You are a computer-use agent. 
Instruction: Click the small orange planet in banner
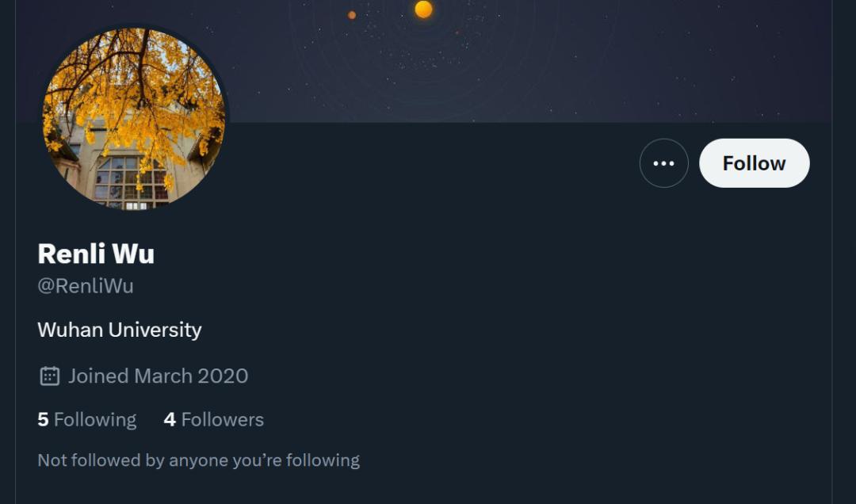click(352, 15)
